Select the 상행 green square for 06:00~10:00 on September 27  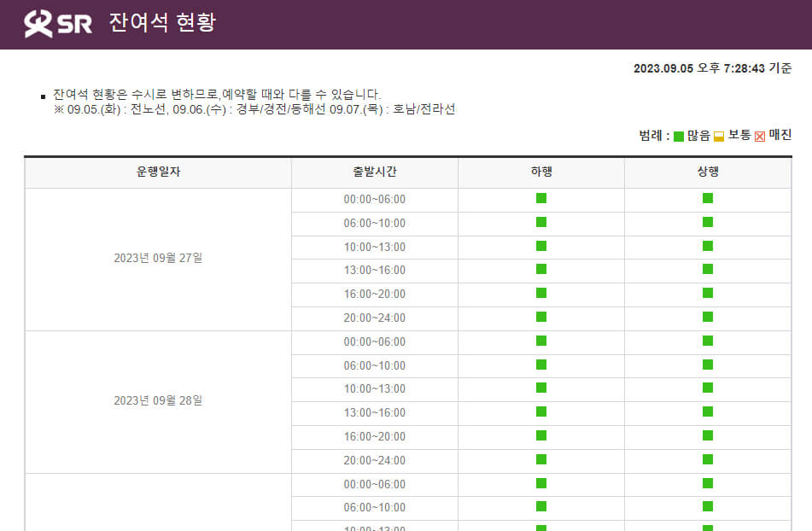click(706, 223)
